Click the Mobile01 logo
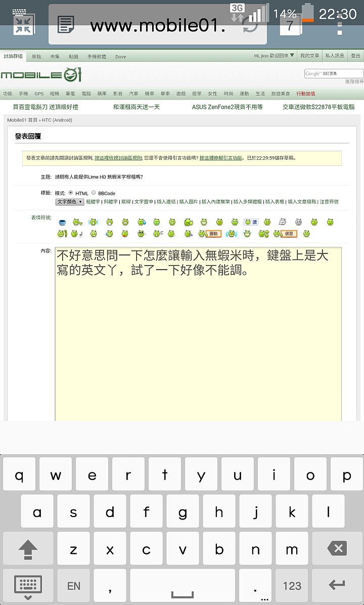The width and height of the screenshot is (364, 605). 41,74
